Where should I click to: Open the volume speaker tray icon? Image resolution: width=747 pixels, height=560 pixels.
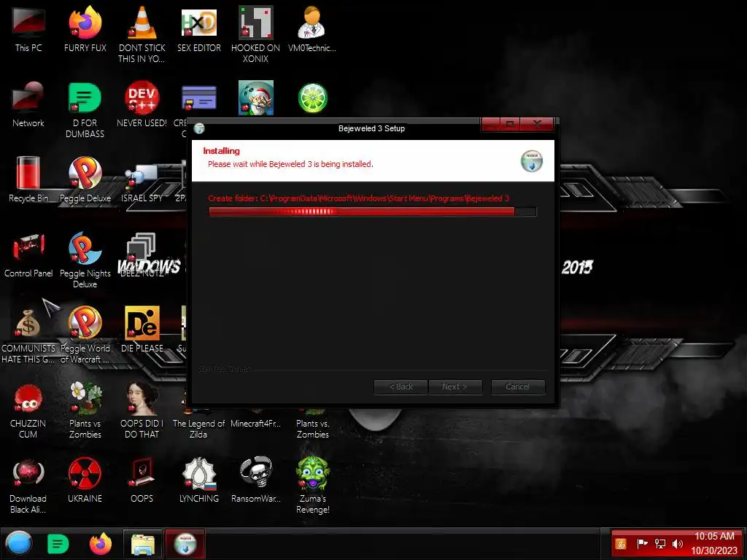tap(677, 544)
